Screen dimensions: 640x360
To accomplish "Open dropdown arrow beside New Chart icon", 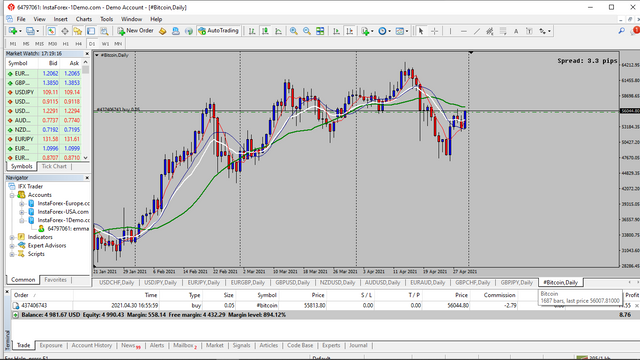I will (20, 31).
